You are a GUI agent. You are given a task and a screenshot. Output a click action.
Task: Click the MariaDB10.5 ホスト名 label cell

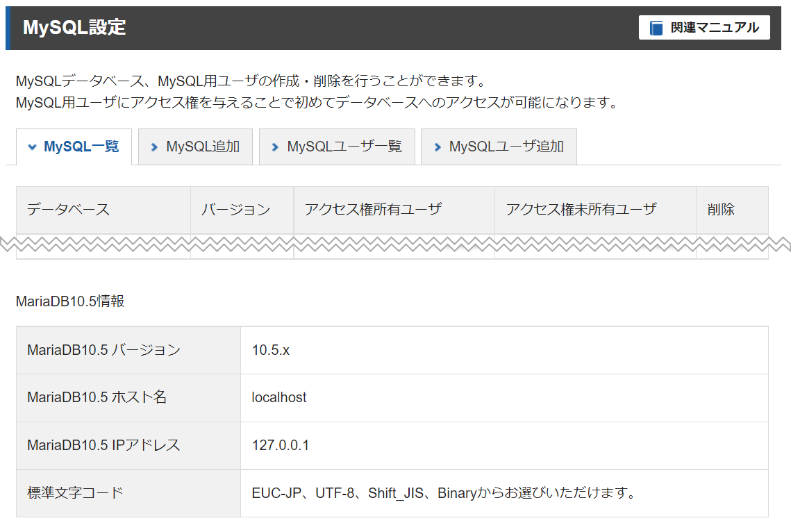128,397
